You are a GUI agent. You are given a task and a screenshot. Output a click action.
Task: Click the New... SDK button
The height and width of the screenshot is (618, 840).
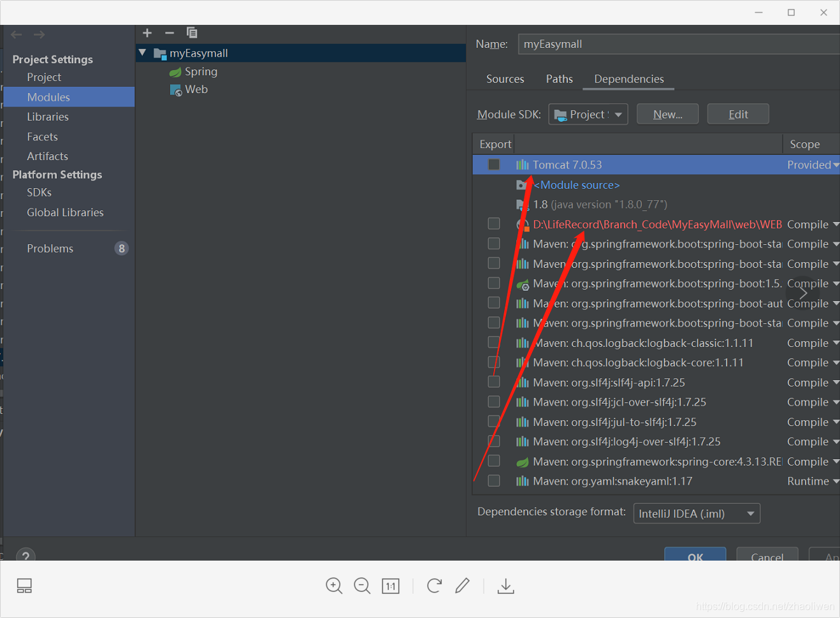tap(667, 114)
